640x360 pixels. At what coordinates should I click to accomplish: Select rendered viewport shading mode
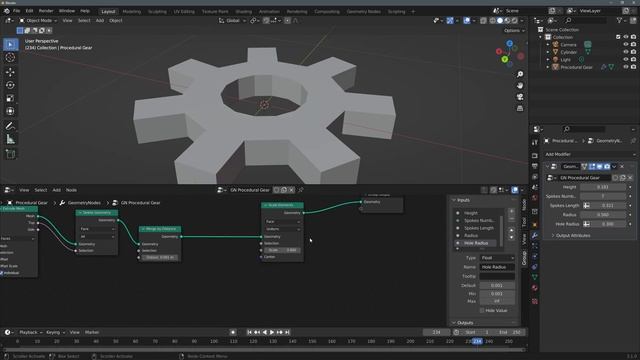pyautogui.click(x=515, y=20)
